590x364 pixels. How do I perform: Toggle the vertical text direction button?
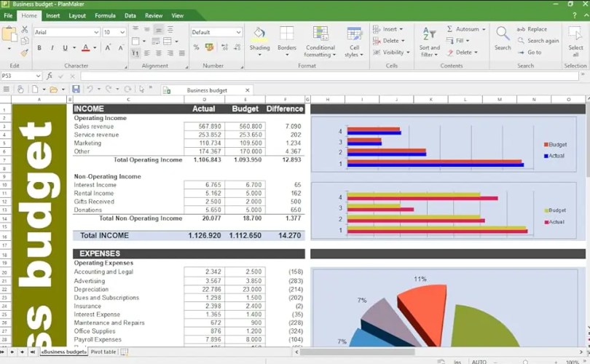click(135, 53)
